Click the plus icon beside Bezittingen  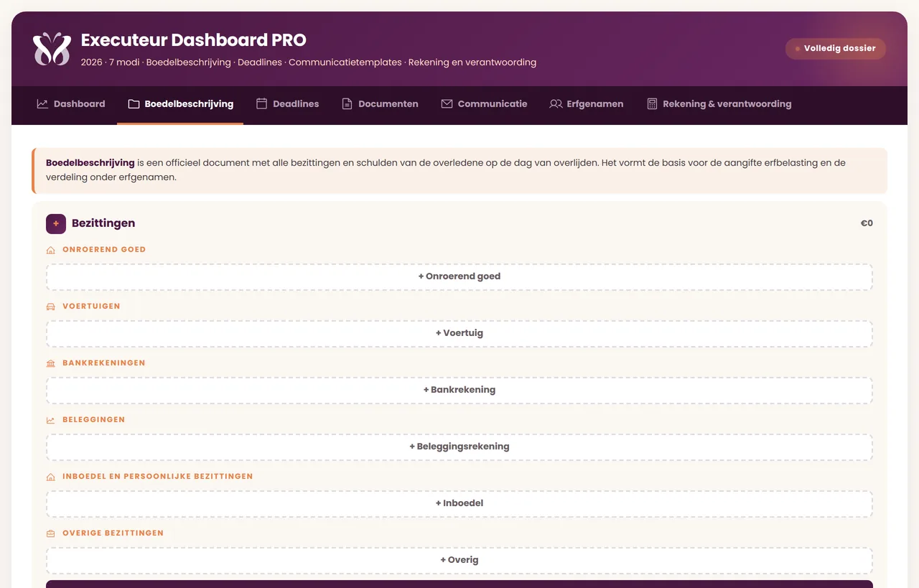coord(56,224)
